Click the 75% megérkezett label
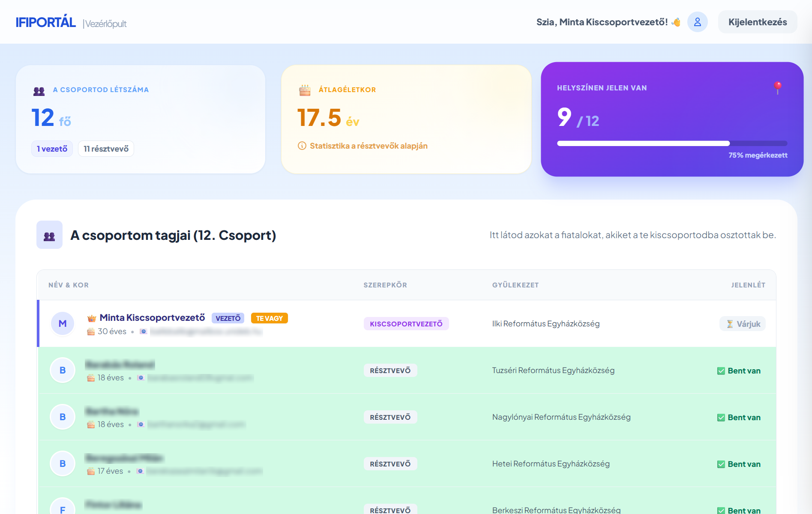812x514 pixels. pos(758,155)
